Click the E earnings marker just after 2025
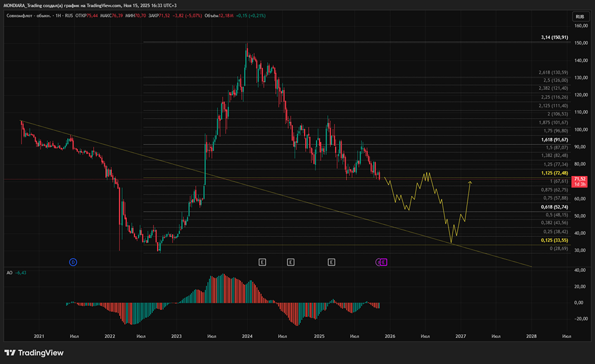 tap(331, 262)
